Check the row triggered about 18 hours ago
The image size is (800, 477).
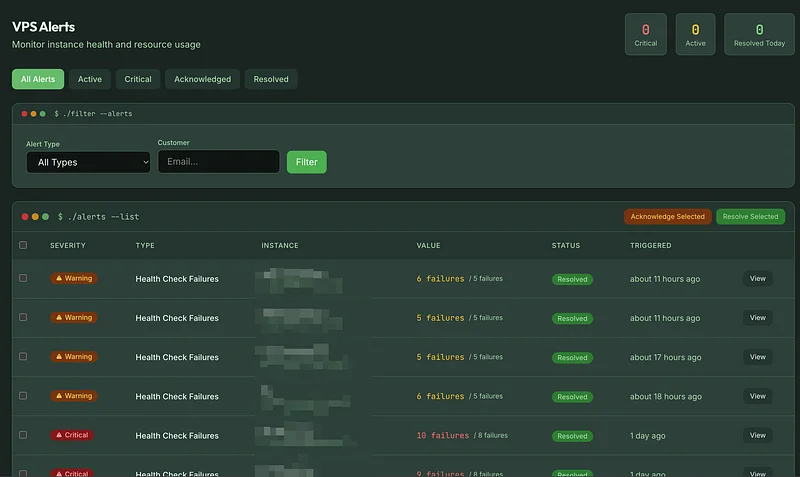coord(23,395)
